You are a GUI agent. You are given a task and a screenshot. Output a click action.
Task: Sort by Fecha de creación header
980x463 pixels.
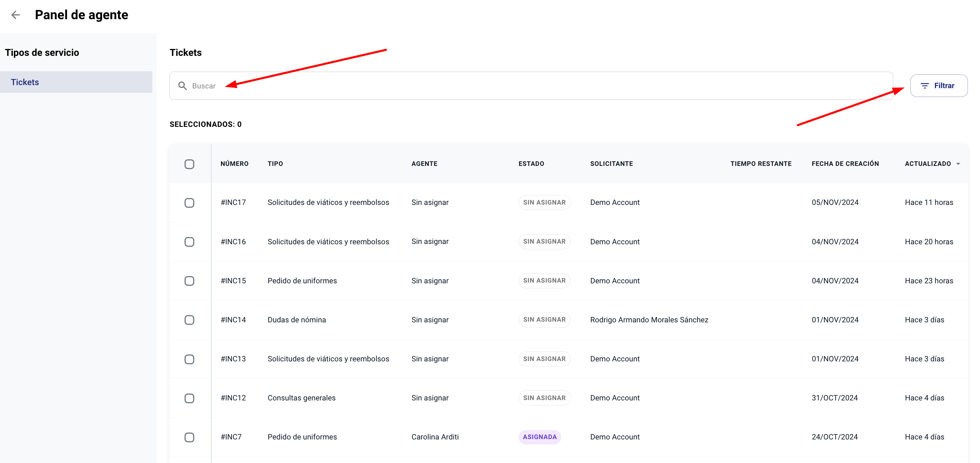click(x=845, y=164)
